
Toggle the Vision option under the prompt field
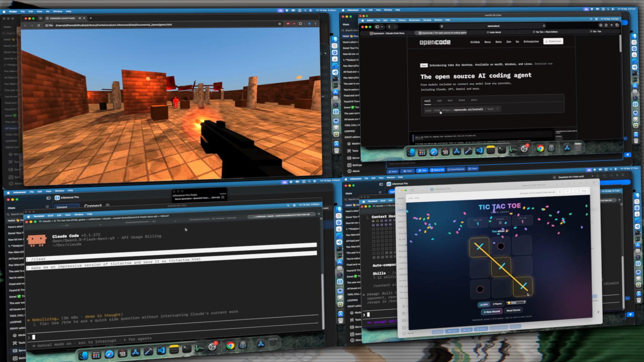(408, 171)
